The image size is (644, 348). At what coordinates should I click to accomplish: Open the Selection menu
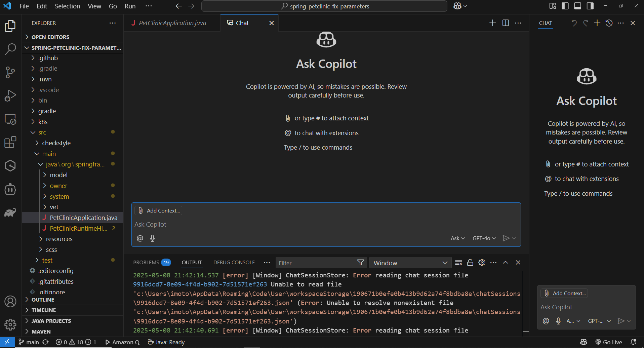[68, 6]
